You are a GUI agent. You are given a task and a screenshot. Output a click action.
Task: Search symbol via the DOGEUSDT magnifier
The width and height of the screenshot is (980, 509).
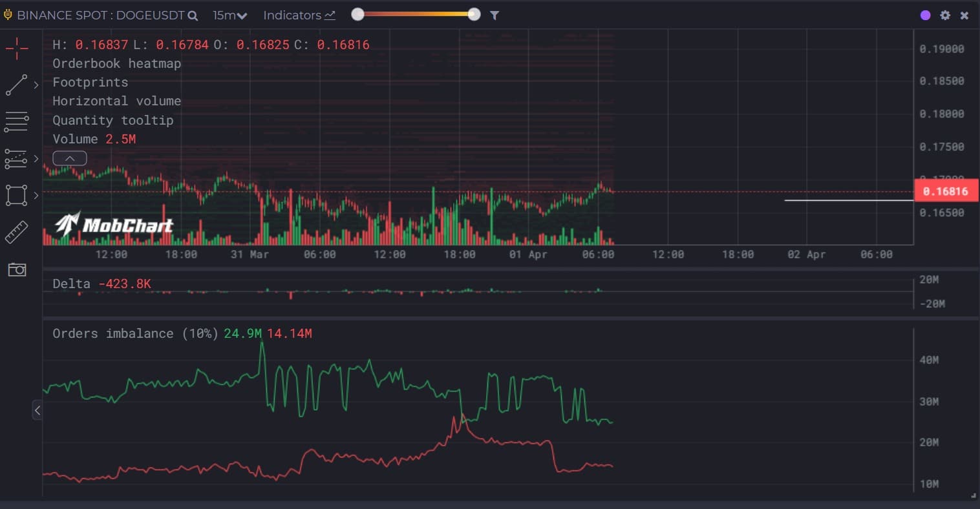pos(193,16)
